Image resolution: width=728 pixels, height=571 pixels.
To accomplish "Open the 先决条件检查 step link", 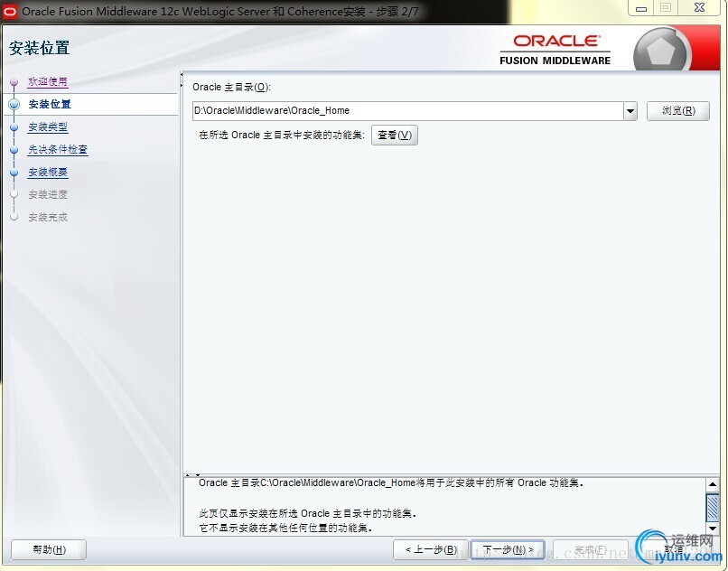I will pos(58,149).
